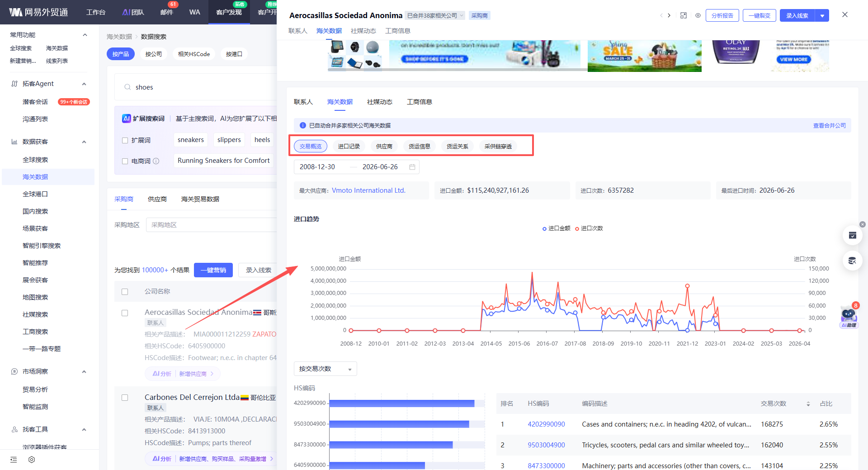Screen dimensions: 868x470
Task: Click the previous record arrow in panel header
Action: click(661, 15)
